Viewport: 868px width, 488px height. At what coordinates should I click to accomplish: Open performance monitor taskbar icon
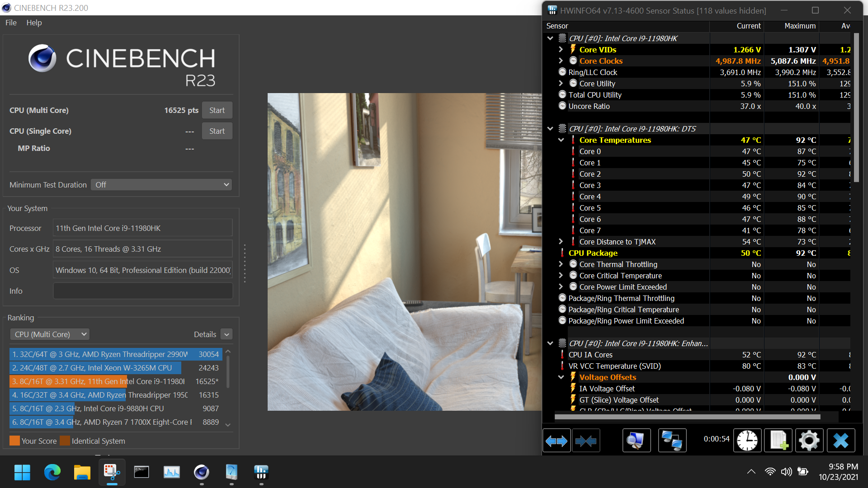click(171, 473)
